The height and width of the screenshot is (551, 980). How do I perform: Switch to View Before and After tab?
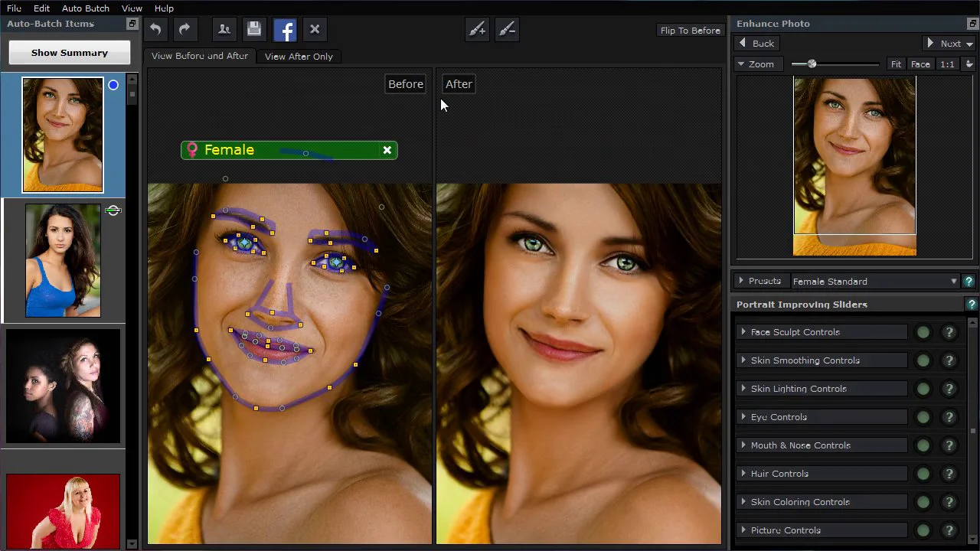pos(200,56)
